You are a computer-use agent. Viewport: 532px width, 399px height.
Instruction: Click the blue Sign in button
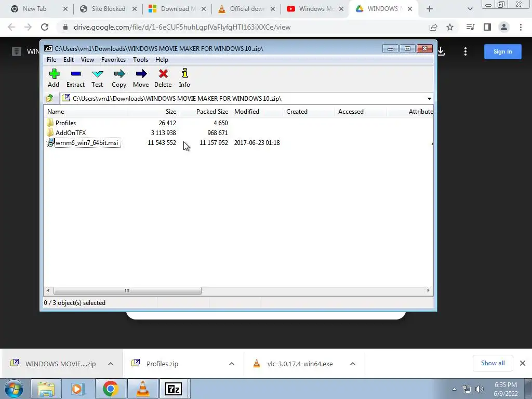[502, 51]
